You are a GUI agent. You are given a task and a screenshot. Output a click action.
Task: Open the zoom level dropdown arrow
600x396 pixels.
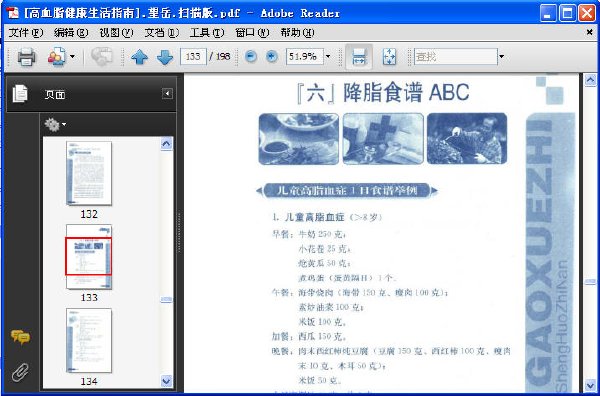328,57
